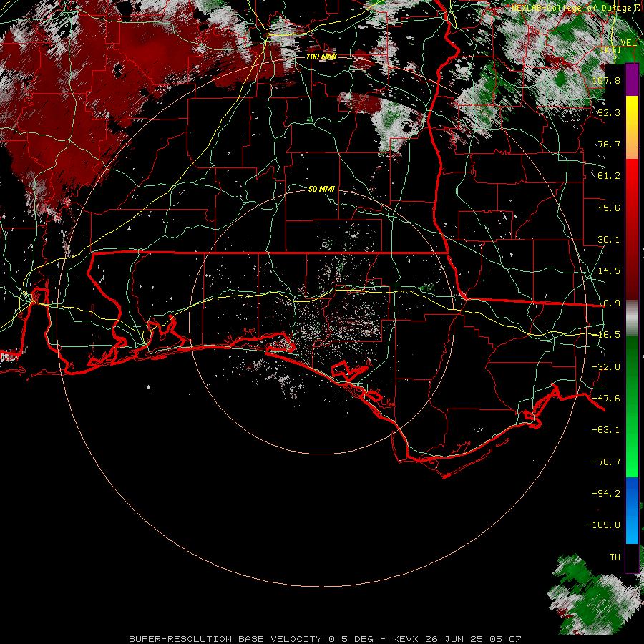Click the '[KT]' units label
The width and height of the screenshot is (644, 644).
pyautogui.click(x=610, y=50)
